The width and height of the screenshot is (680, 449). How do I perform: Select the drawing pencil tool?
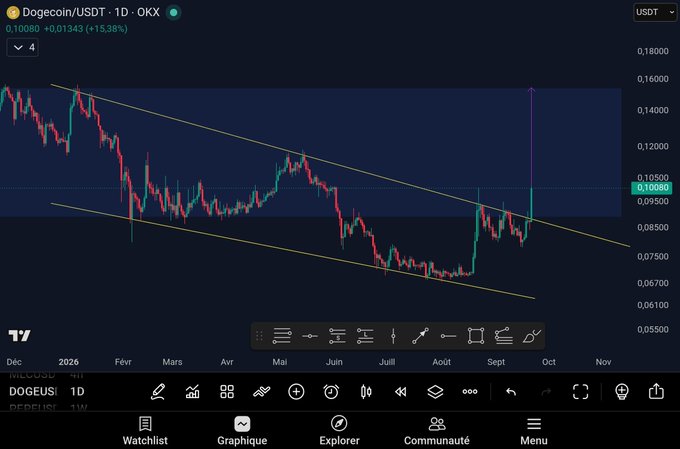pyautogui.click(x=158, y=392)
